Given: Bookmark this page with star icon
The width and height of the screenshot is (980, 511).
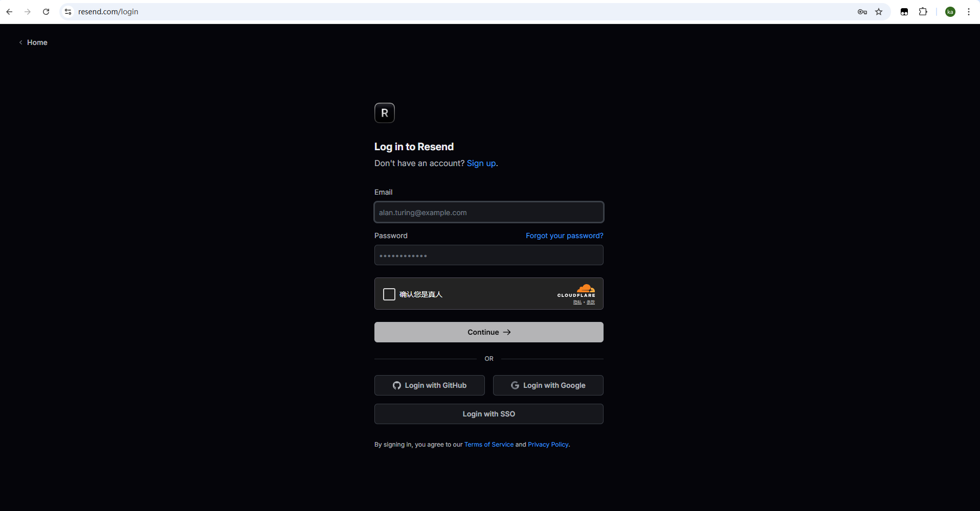Looking at the screenshot, I should [x=879, y=12].
